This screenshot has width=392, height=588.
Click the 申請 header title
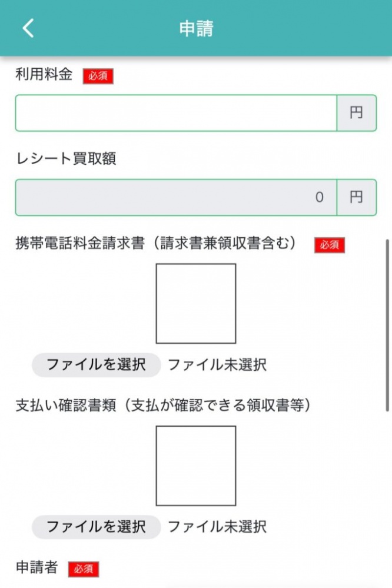coord(196,28)
